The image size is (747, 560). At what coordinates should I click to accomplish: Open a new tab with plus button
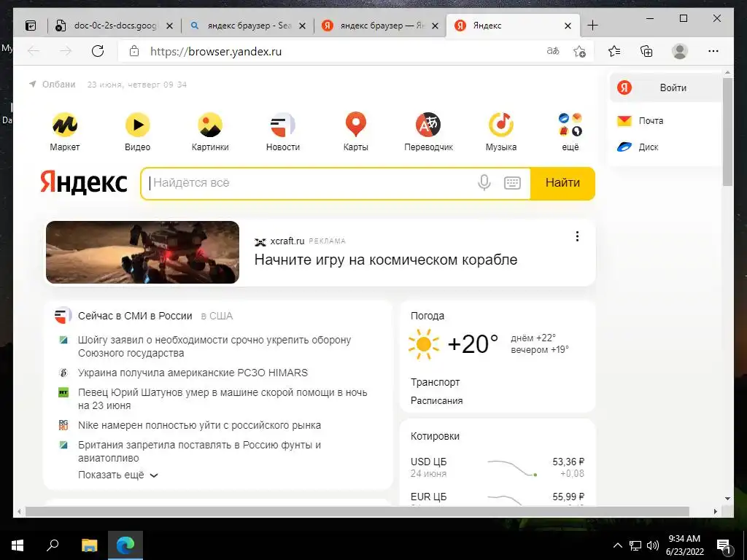tap(592, 26)
